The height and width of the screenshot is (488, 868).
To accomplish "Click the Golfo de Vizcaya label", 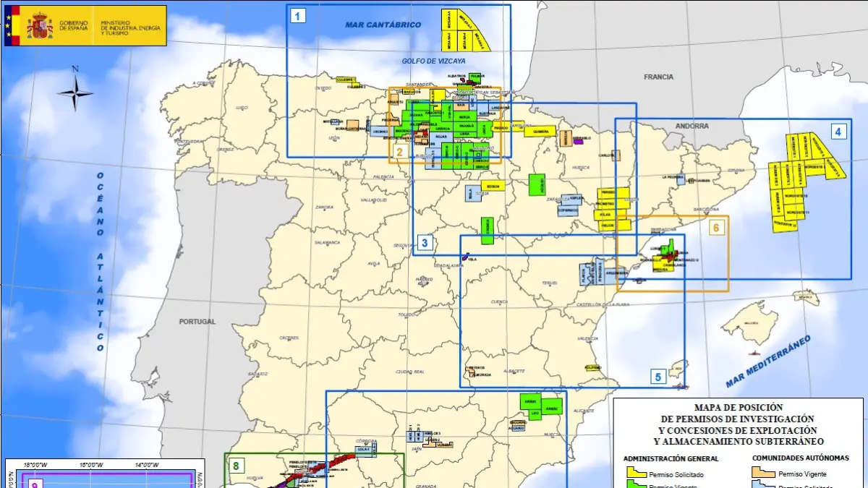I will point(434,61).
